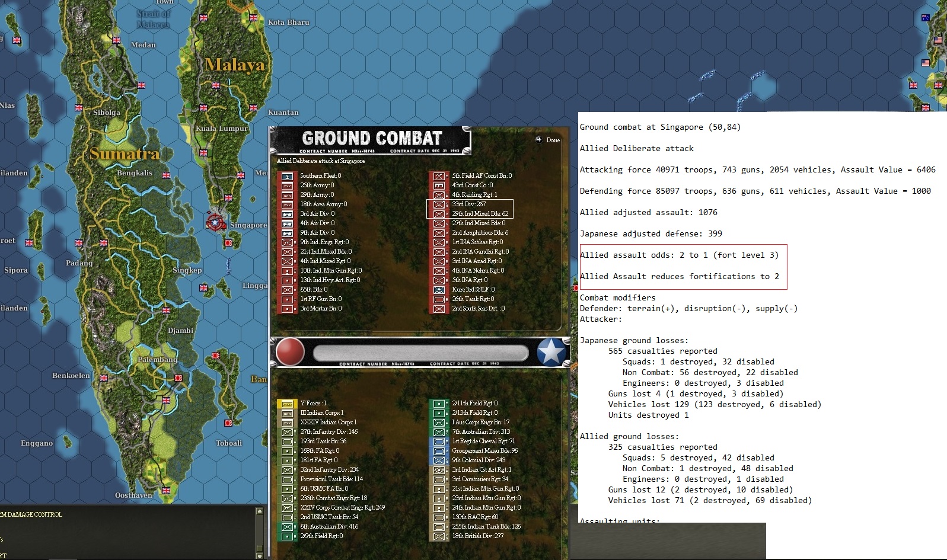
Task: Click the 2nd Amphibious Bde: 6 entry
Action: pos(480,233)
